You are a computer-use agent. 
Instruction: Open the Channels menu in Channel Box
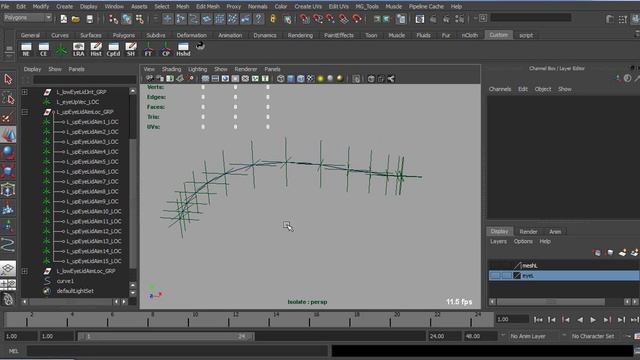[500, 89]
